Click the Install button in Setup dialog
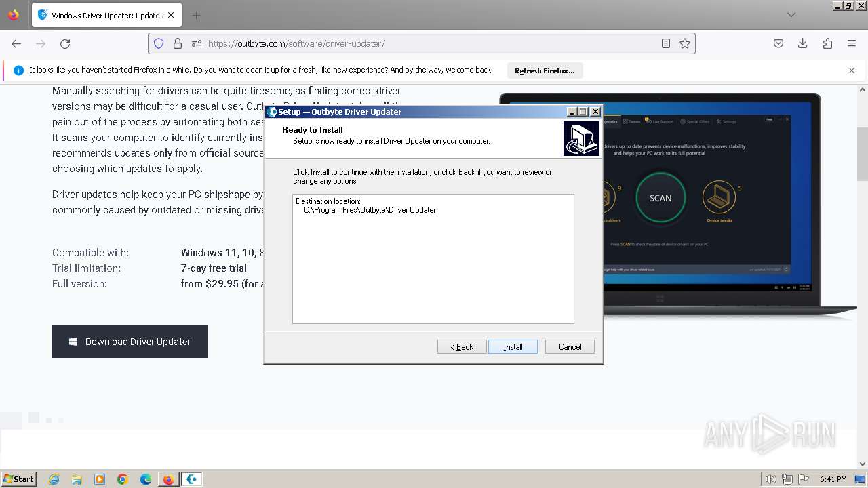The image size is (868, 488). (x=513, y=346)
